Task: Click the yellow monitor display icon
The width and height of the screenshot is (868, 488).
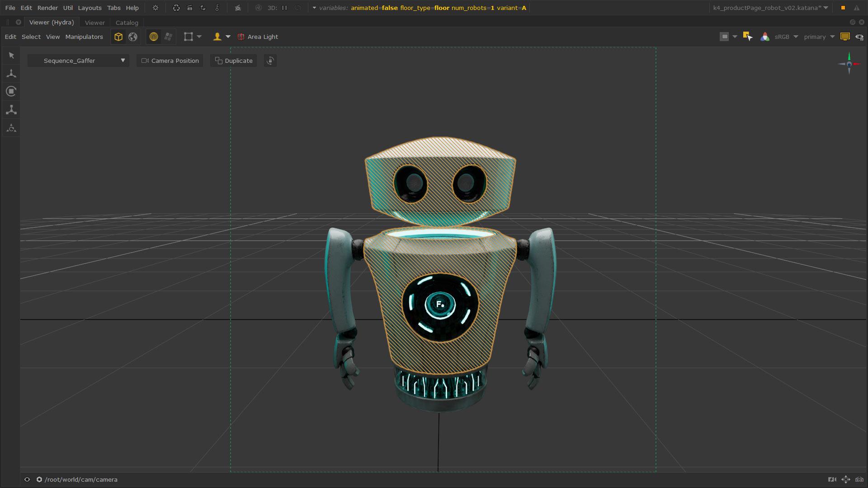Action: [x=844, y=37]
